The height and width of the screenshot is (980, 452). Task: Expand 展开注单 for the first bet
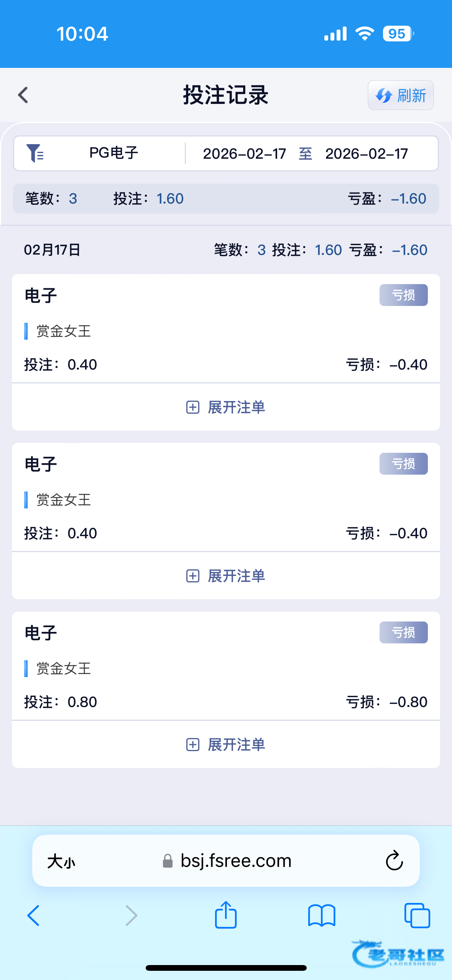[226, 407]
